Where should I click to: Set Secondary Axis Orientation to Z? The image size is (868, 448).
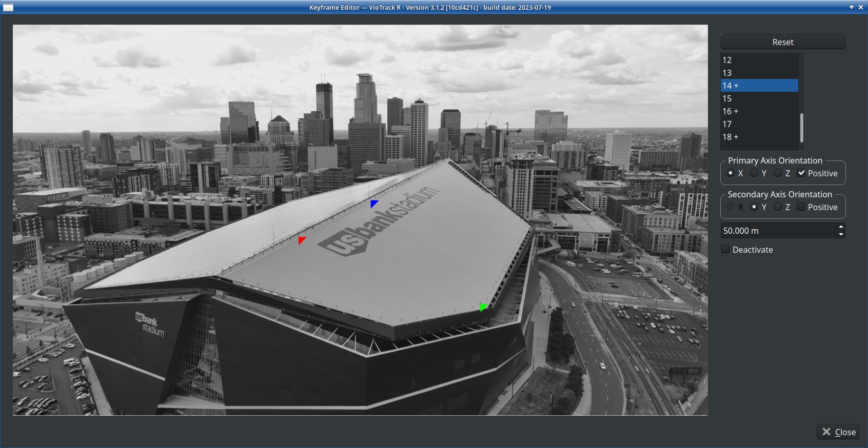(778, 207)
